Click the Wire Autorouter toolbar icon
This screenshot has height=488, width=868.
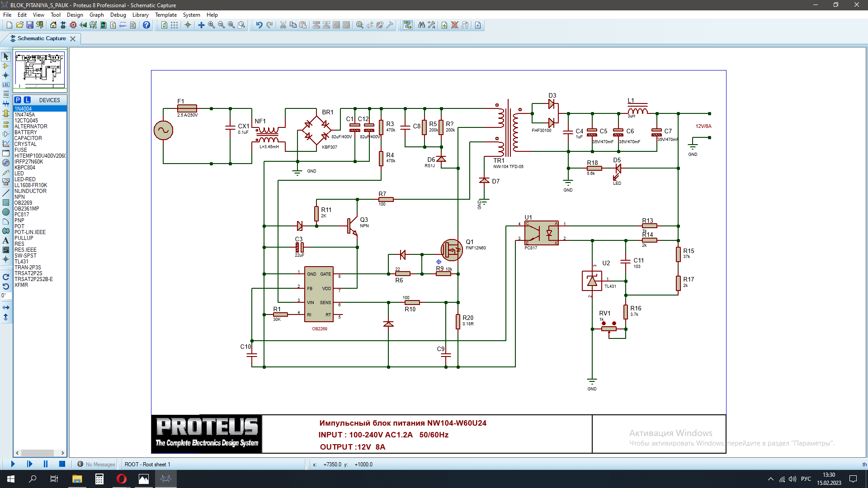point(407,25)
